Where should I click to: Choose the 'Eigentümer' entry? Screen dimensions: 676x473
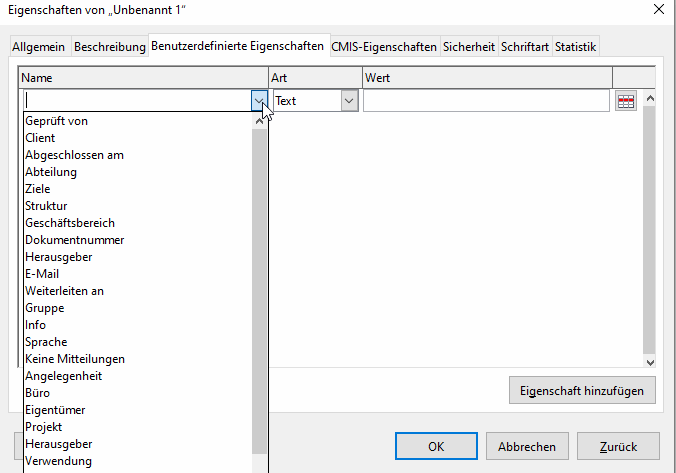coord(138,410)
